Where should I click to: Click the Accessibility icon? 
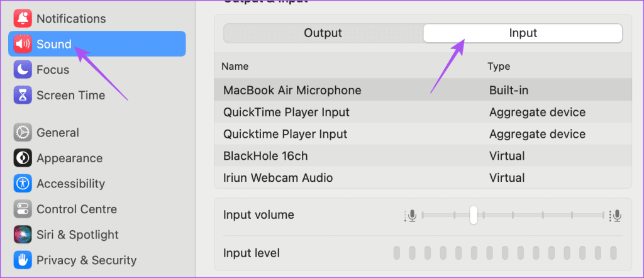(x=23, y=184)
